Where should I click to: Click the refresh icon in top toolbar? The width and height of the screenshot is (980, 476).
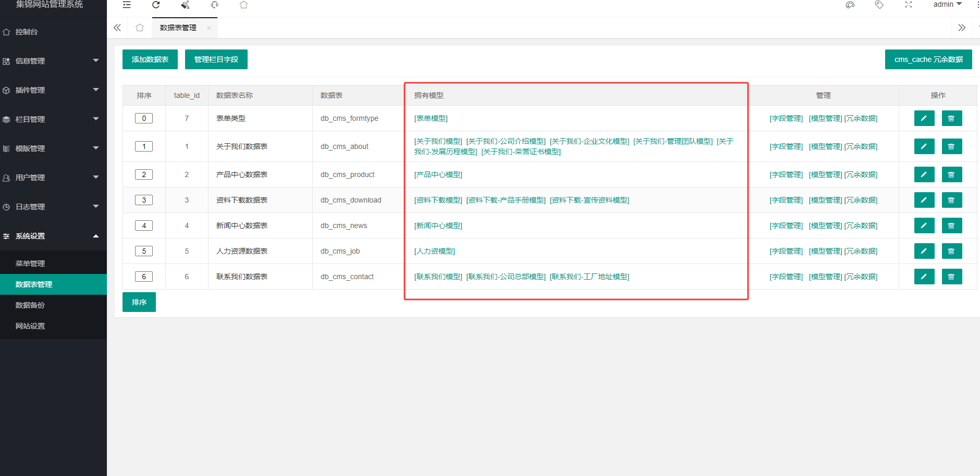(x=156, y=5)
